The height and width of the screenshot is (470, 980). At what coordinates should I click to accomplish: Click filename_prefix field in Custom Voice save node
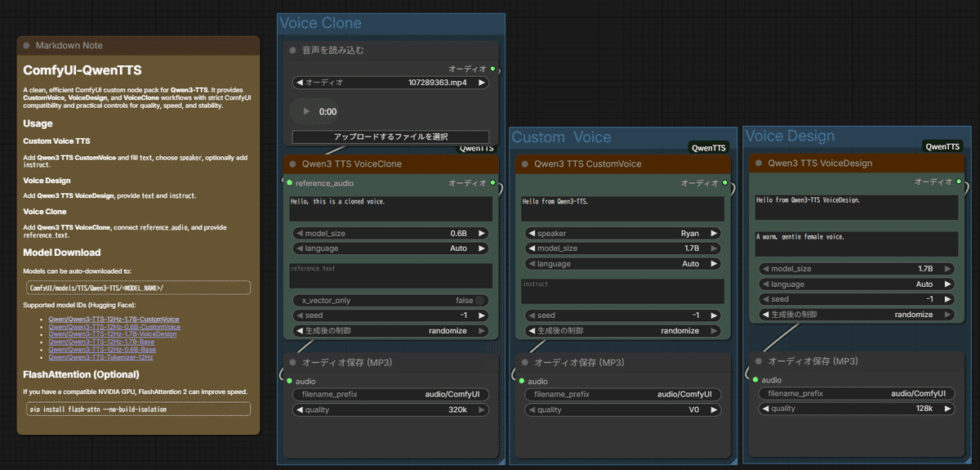click(623, 394)
